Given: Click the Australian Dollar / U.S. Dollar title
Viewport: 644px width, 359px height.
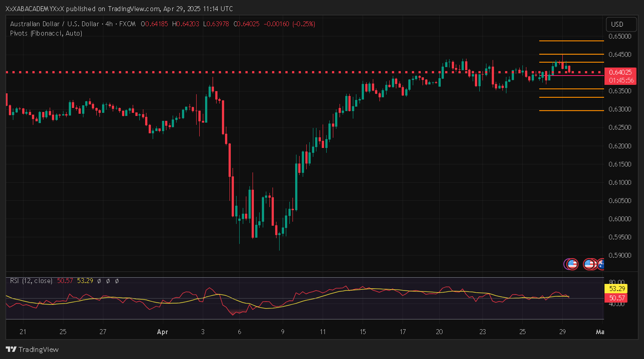Looking at the screenshot, I should 53,24.
